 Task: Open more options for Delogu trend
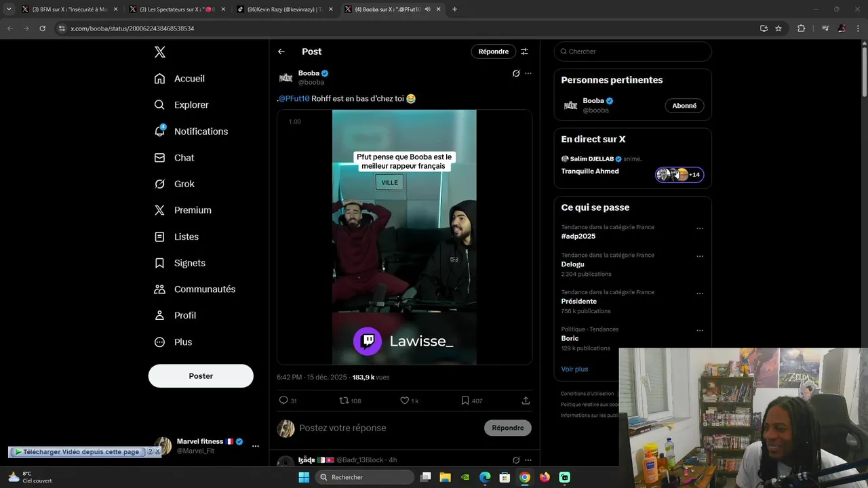click(700, 257)
